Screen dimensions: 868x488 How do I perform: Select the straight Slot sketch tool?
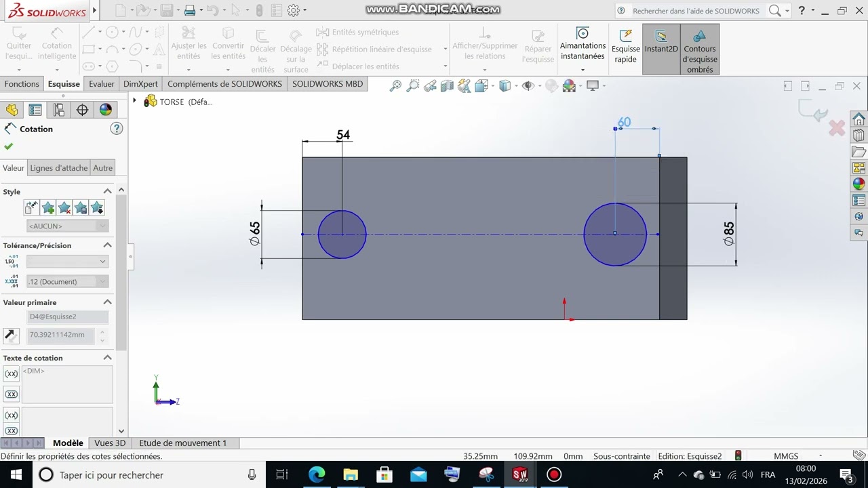pos(88,66)
